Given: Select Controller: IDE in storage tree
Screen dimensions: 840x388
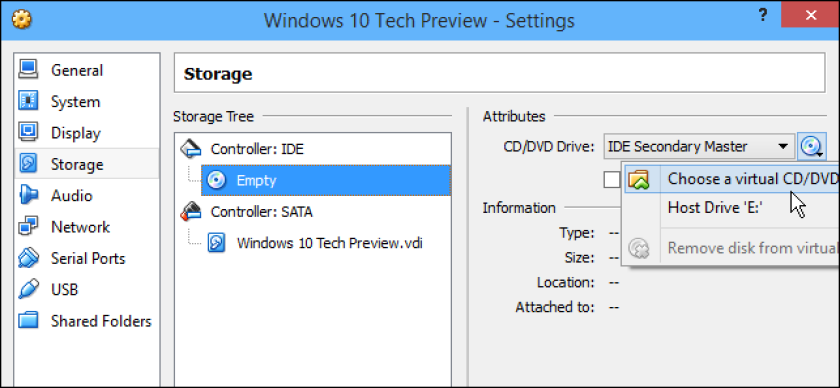Looking at the screenshot, I should pos(257,149).
